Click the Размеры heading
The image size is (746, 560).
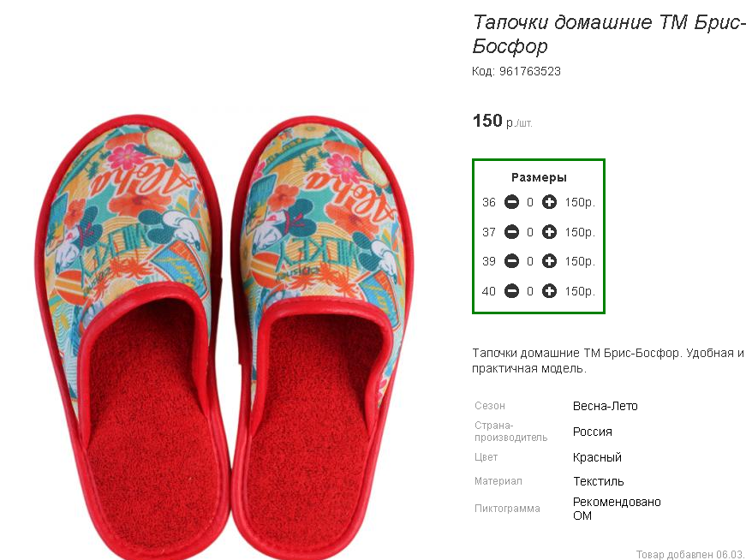[539, 177]
